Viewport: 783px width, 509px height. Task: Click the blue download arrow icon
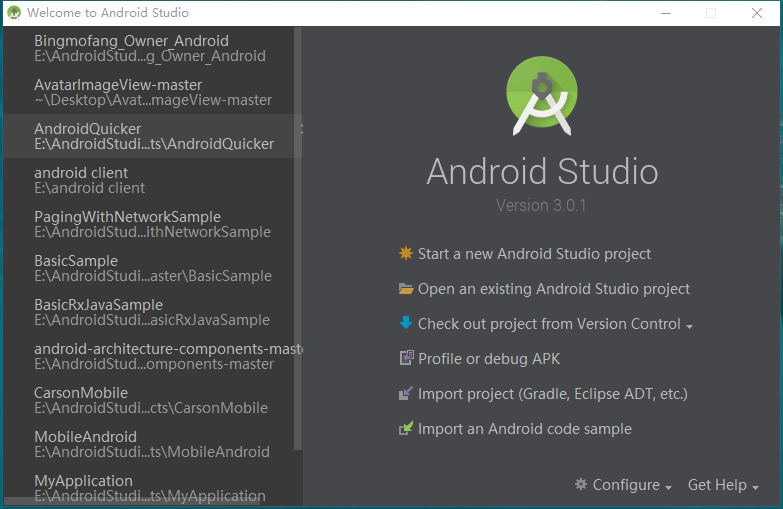405,323
